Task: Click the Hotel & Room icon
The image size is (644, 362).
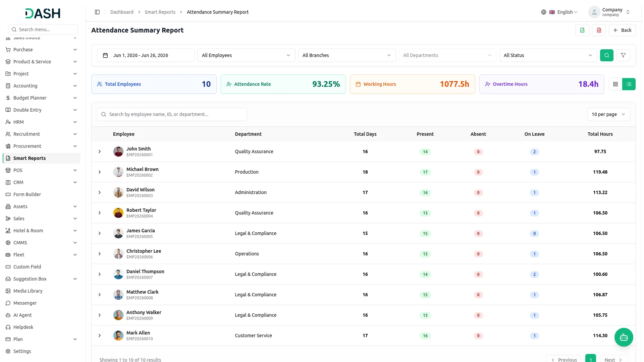Action: pos(8,231)
